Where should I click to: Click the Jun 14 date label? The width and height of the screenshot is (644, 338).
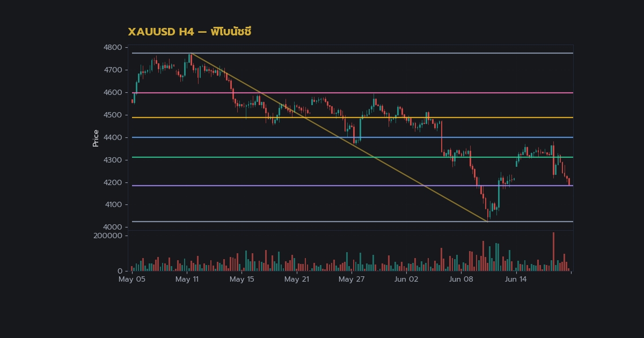click(x=516, y=280)
